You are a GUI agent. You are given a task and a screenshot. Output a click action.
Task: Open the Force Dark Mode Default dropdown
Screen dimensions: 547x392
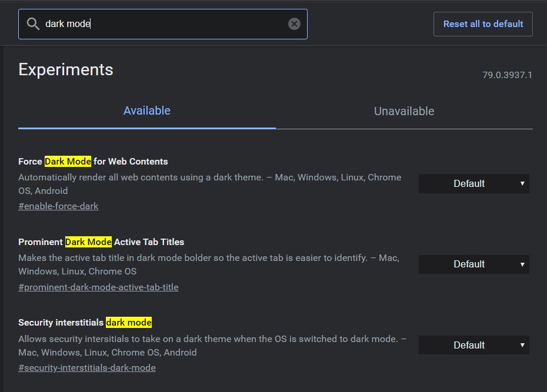[473, 183]
